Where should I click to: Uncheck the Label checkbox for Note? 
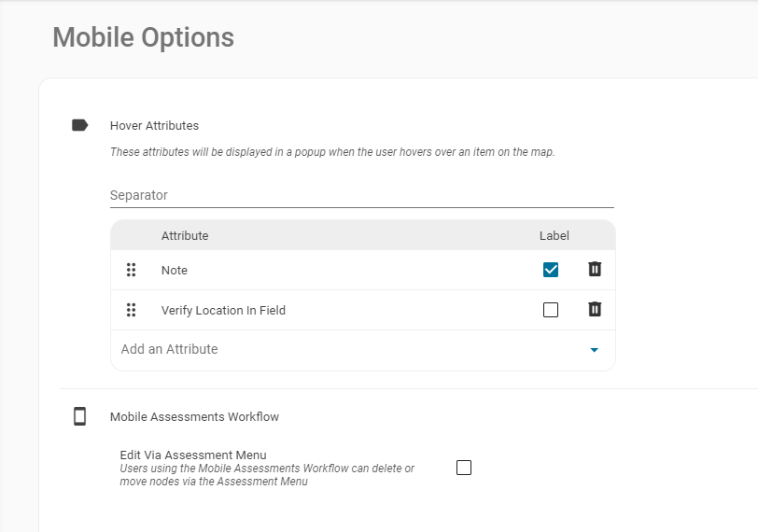pos(551,270)
